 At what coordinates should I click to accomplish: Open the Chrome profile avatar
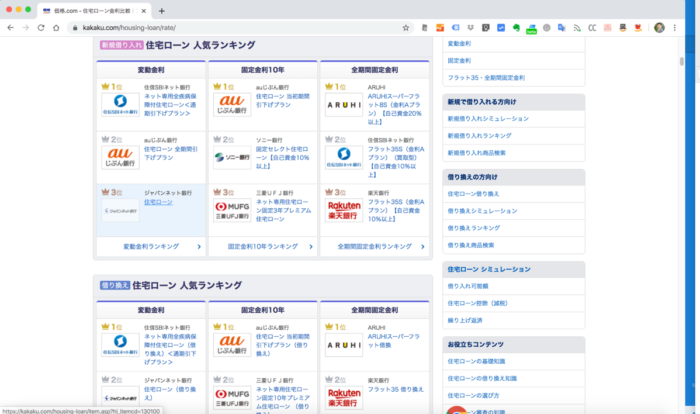(x=659, y=28)
